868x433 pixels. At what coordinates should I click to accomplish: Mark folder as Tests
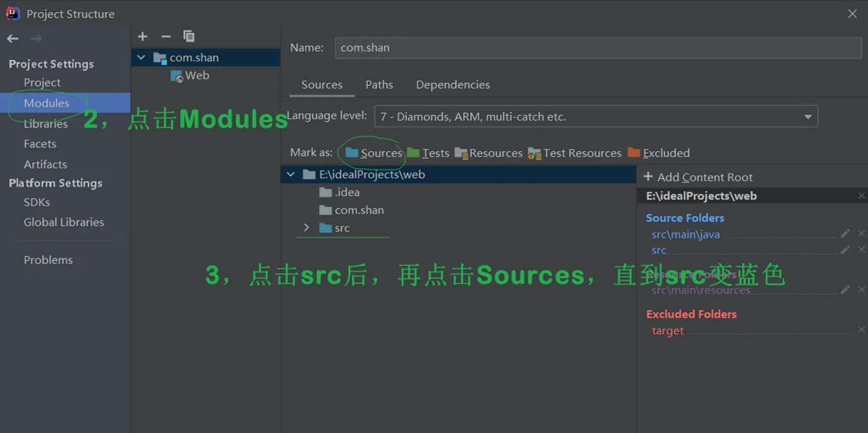click(428, 153)
